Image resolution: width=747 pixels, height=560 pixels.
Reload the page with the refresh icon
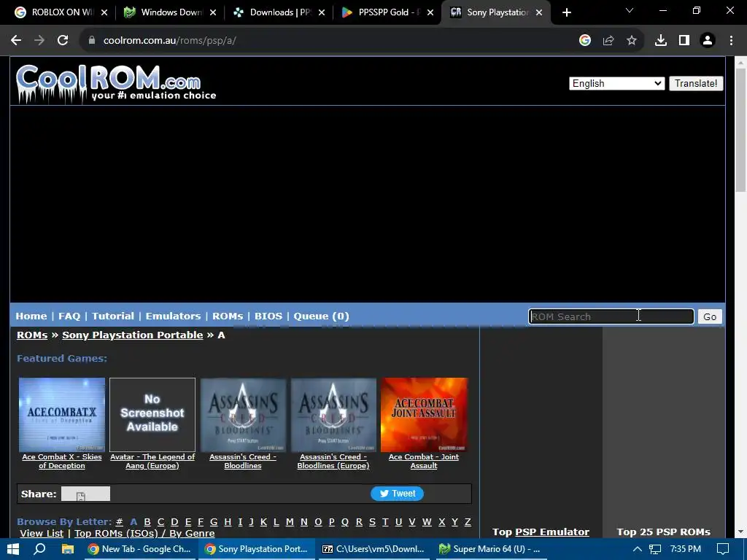point(63,41)
